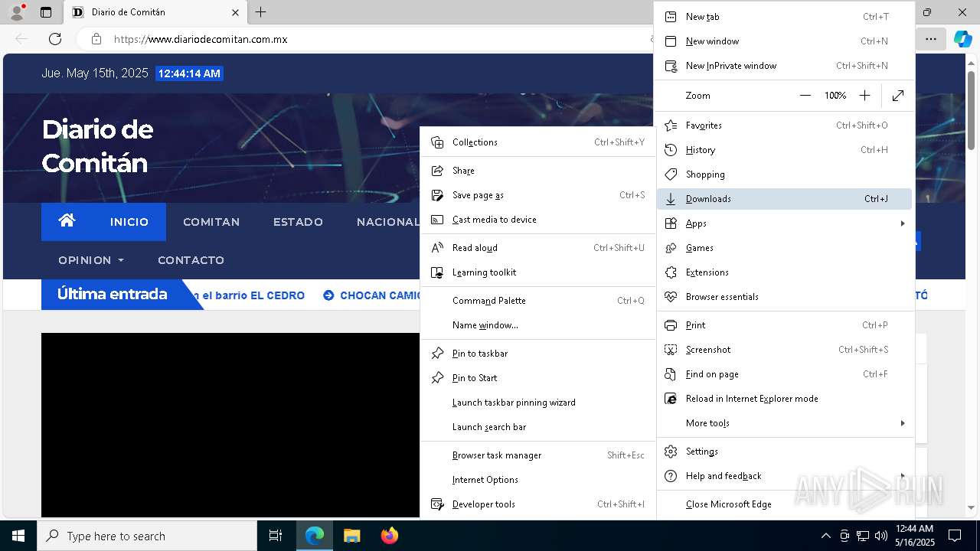
Task: Click the Internet Explorer mode icon
Action: click(x=671, y=399)
